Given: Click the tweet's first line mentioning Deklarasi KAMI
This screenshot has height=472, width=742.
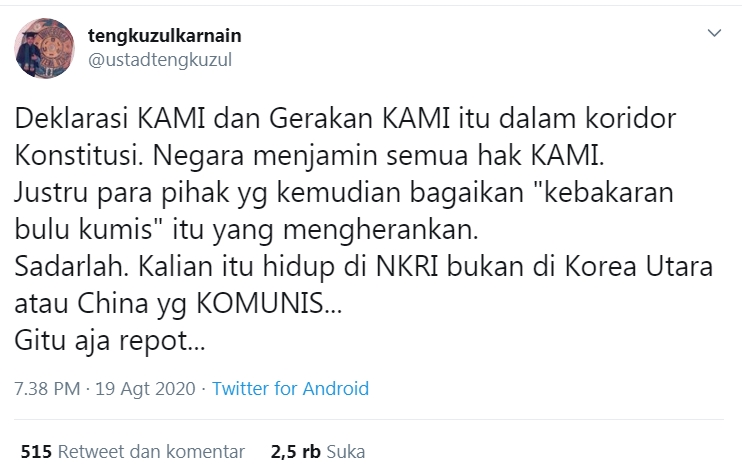Looking at the screenshot, I should (345, 118).
